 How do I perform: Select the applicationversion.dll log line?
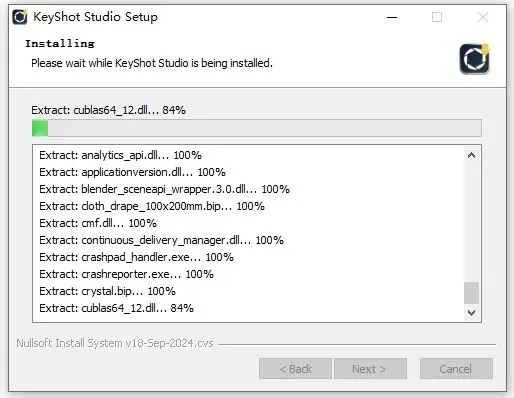point(132,172)
